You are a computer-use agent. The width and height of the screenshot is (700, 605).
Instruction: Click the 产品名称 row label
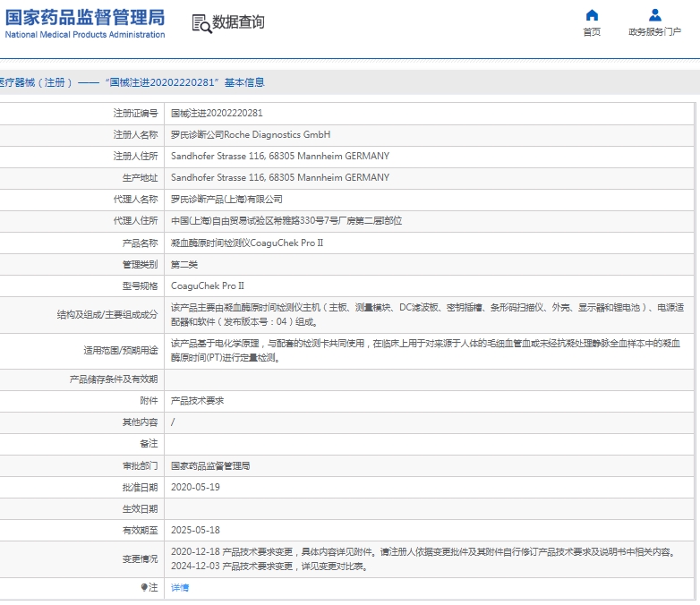pos(140,243)
